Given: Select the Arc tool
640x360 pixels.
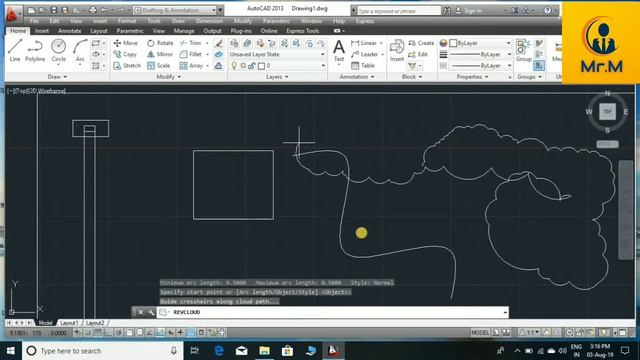Looking at the screenshot, I should [80, 50].
